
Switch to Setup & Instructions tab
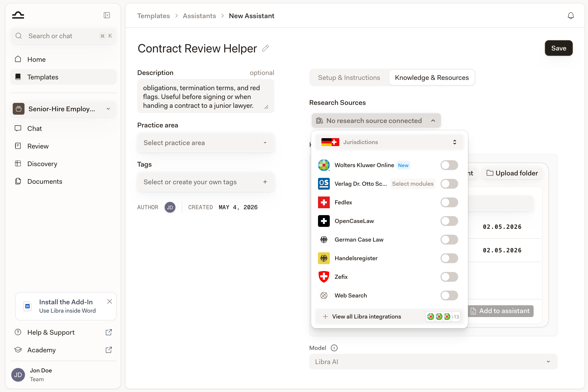pos(349,77)
